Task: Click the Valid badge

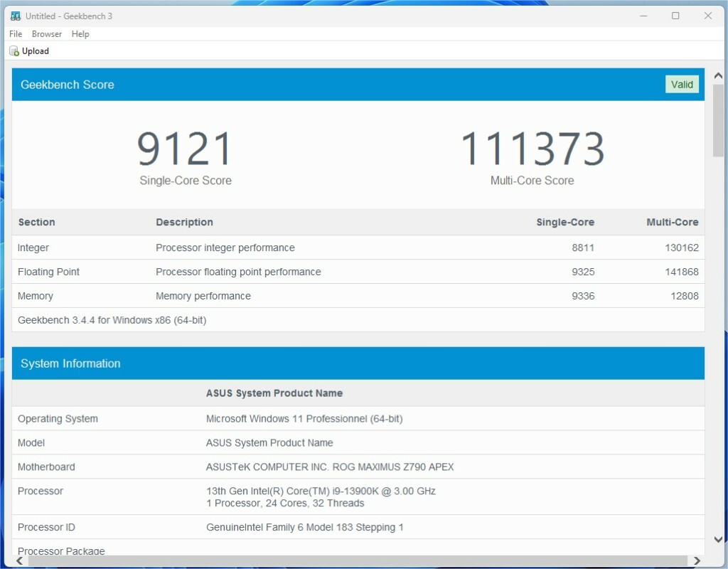Action: coord(682,85)
